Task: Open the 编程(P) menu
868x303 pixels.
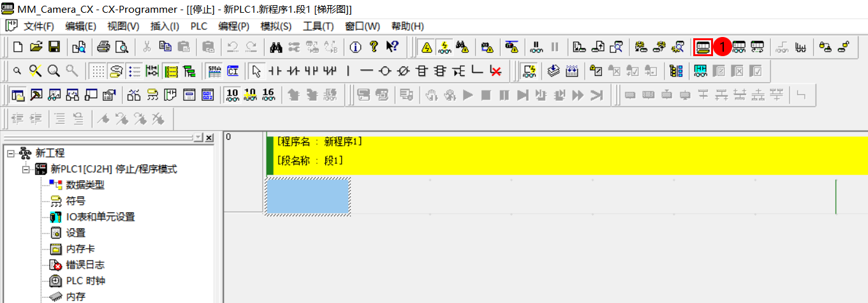Action: [x=234, y=26]
